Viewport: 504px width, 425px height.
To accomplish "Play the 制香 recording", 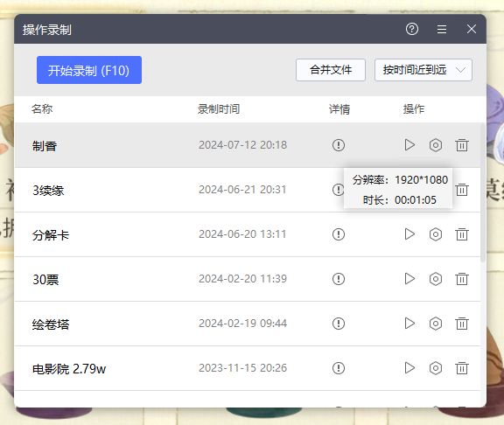I will 409,145.
